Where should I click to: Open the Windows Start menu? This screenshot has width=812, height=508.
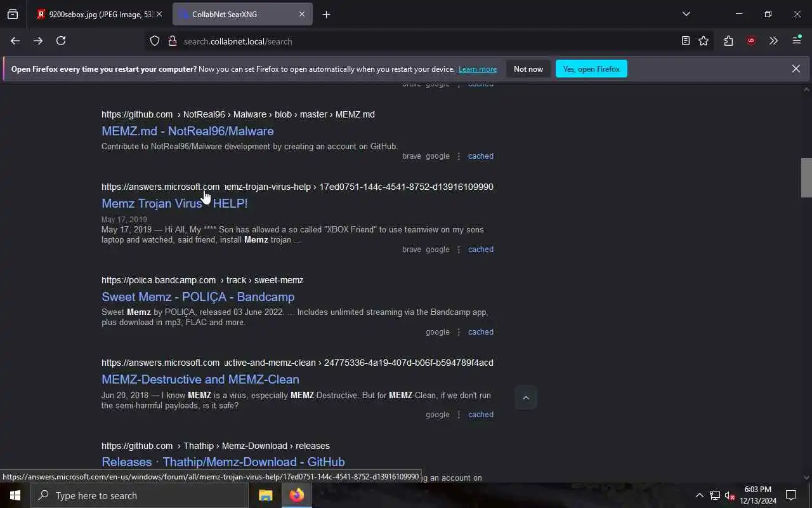[x=15, y=495]
